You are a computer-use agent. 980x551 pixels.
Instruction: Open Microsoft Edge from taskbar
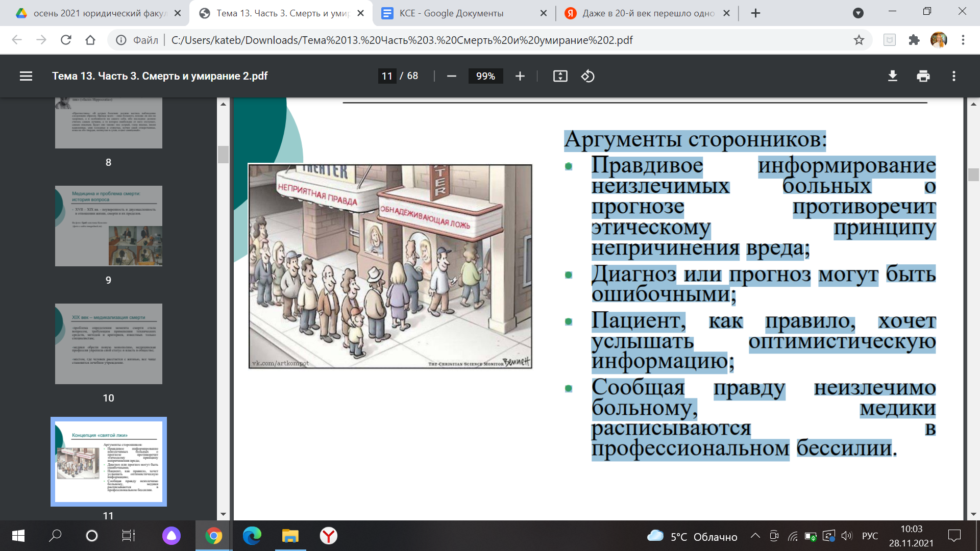coord(252,536)
